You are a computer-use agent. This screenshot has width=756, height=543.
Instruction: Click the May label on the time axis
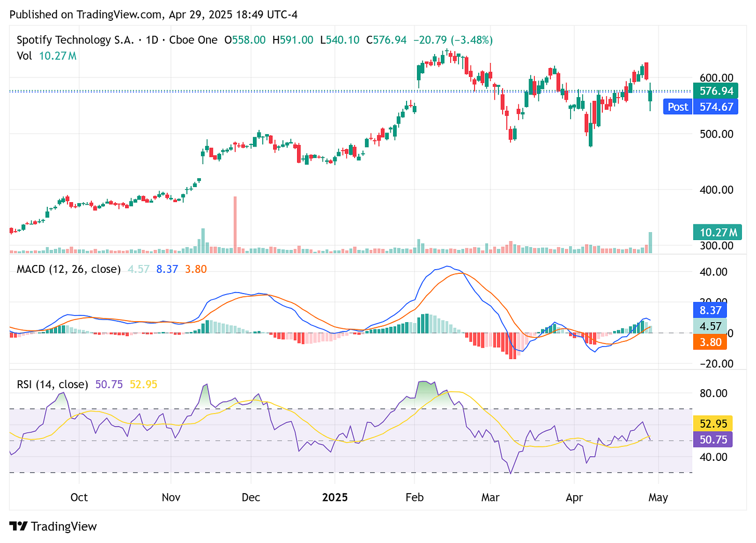(x=658, y=497)
